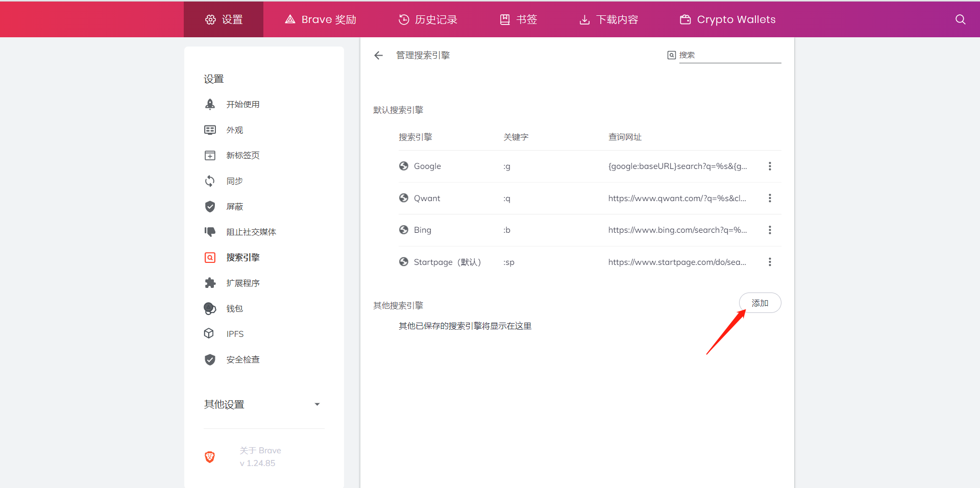Click the globe icon next to Qwant
Image resolution: width=980 pixels, height=488 pixels.
click(404, 198)
